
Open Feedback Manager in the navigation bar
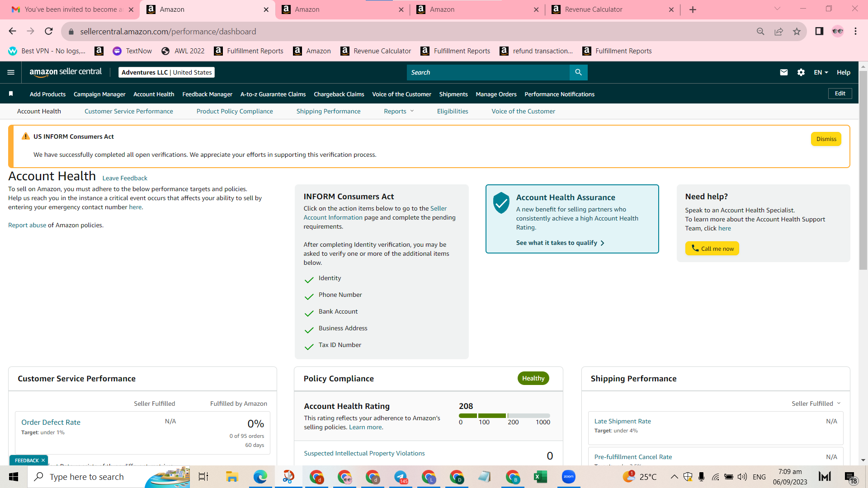208,94
